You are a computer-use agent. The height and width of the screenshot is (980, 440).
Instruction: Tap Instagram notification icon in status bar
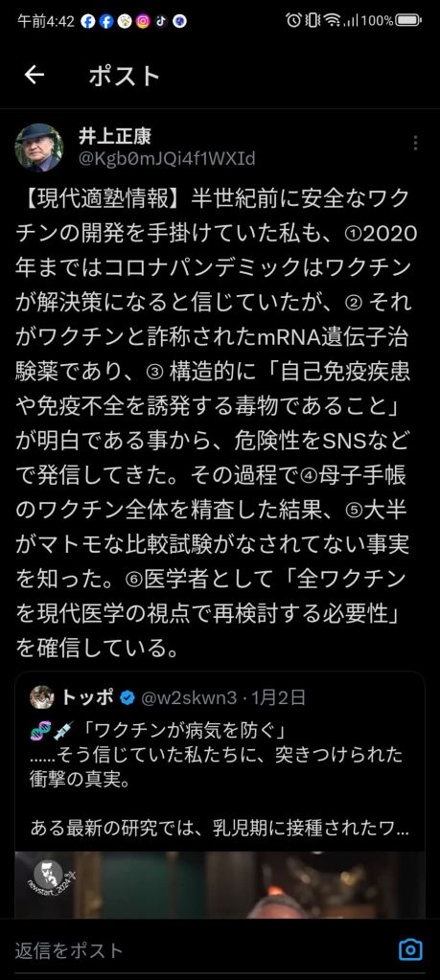[x=143, y=21]
